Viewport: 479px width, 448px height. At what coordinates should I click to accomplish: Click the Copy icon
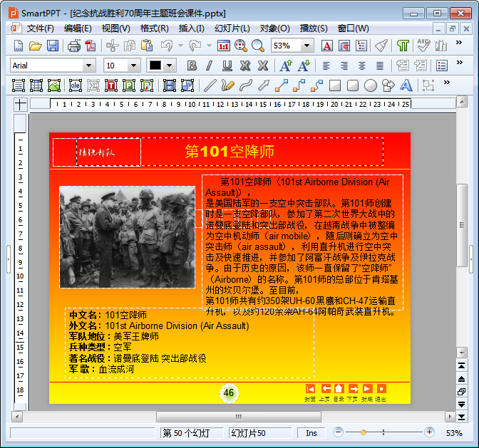(130, 46)
